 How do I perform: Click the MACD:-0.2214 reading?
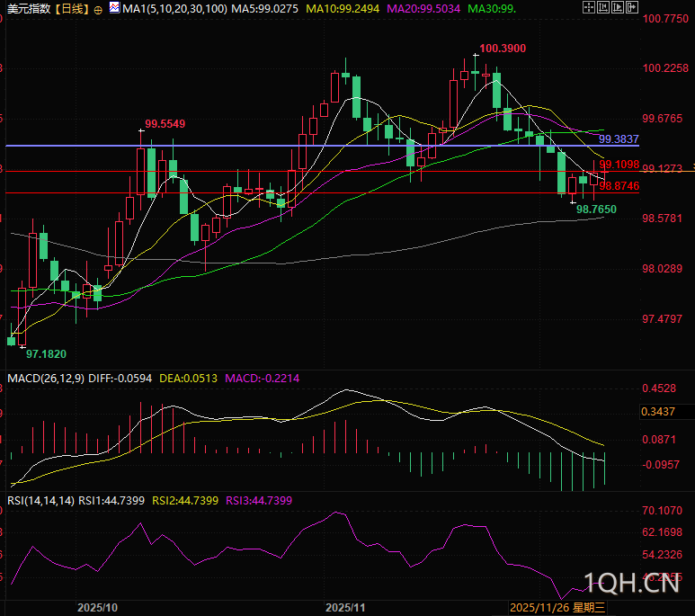263,379
